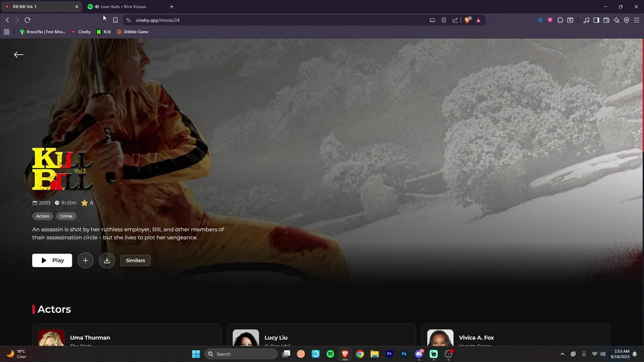
Task: View site information icon in address bar
Action: tap(128, 20)
